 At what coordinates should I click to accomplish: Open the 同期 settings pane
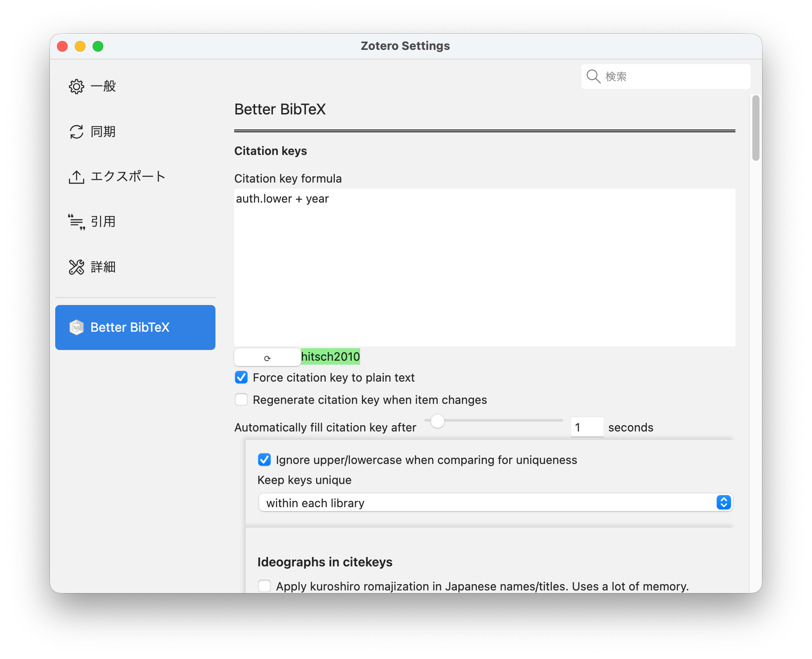(x=103, y=132)
